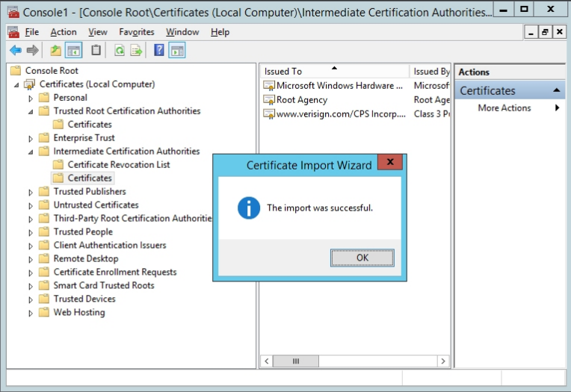Open the Favorites menu

coord(136,32)
